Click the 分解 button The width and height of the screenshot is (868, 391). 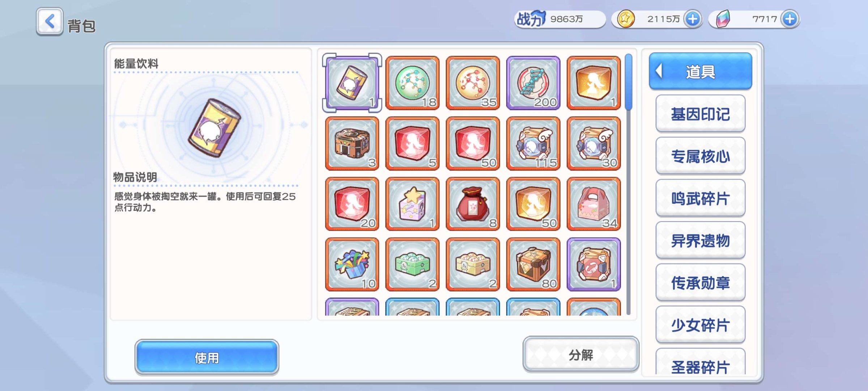(581, 354)
